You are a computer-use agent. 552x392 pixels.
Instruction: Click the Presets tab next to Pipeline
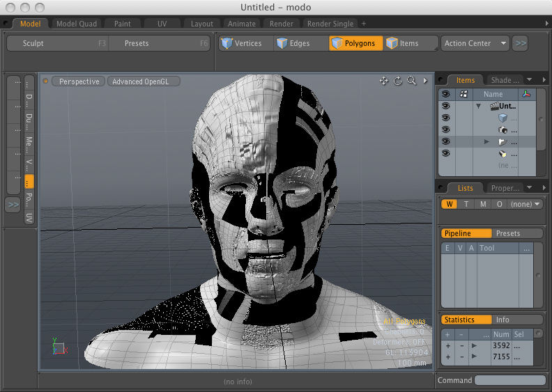pyautogui.click(x=516, y=233)
